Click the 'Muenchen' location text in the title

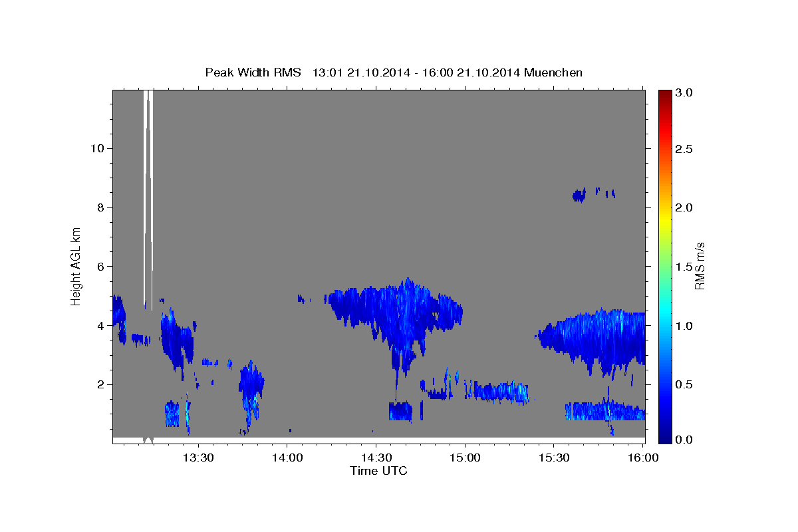pyautogui.click(x=553, y=72)
